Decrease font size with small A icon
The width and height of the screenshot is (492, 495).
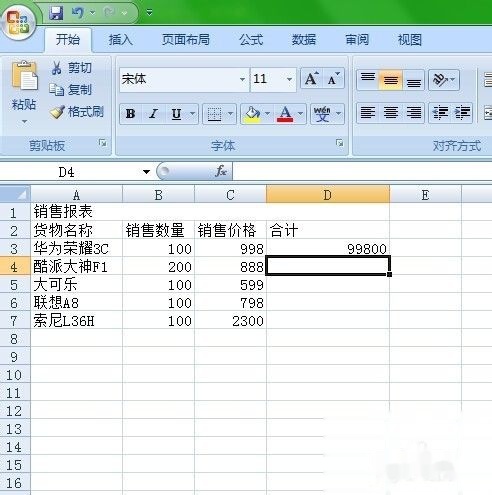tap(333, 79)
